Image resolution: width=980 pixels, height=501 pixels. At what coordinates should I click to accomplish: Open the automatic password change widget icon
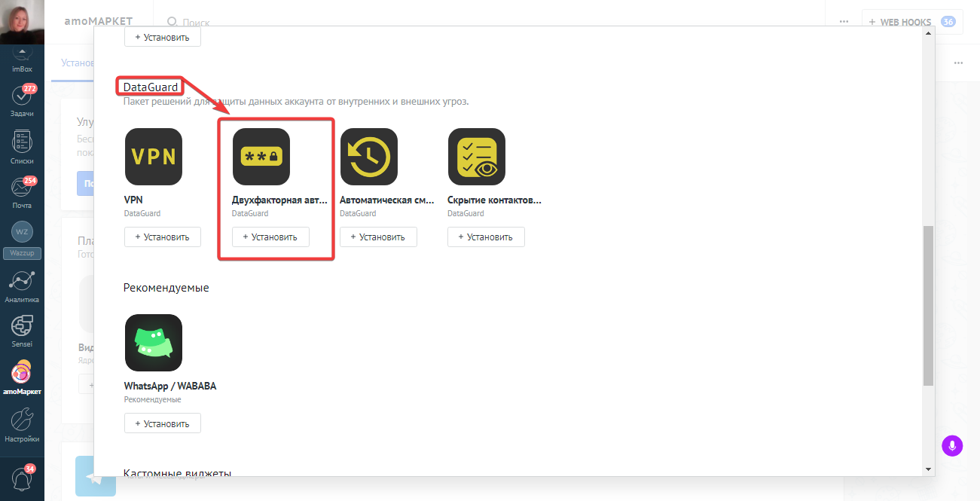tap(369, 157)
